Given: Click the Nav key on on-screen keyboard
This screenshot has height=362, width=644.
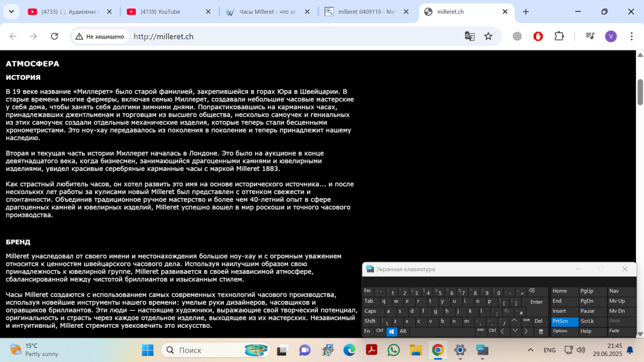Looking at the screenshot, I should point(621,291).
